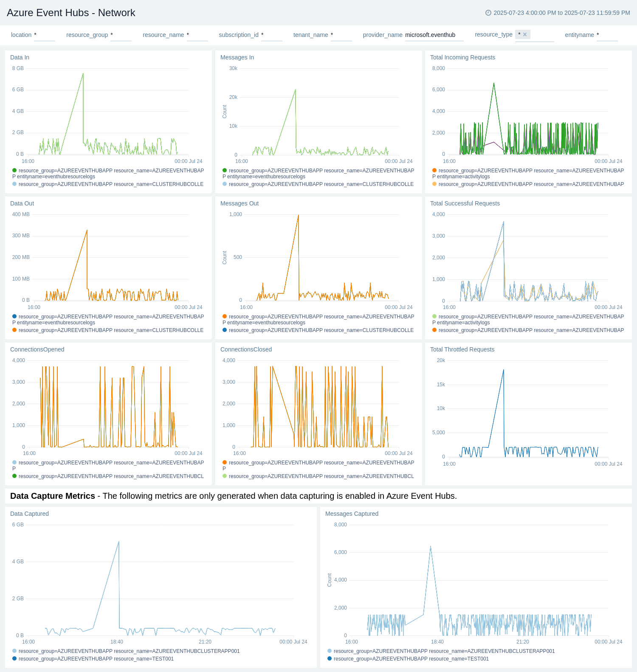This screenshot has width=637, height=672.
Task: Click the Messages Captured panel title
Action: (x=352, y=514)
